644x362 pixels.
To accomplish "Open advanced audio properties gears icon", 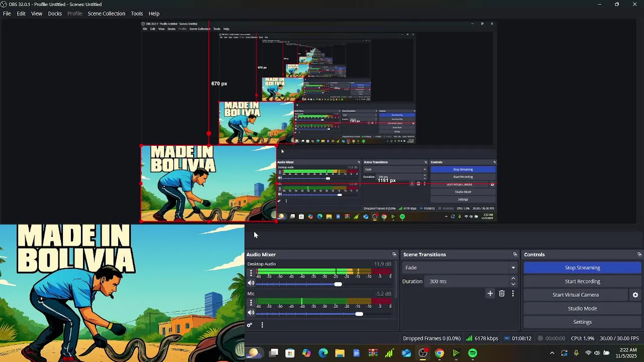I will coord(249,325).
